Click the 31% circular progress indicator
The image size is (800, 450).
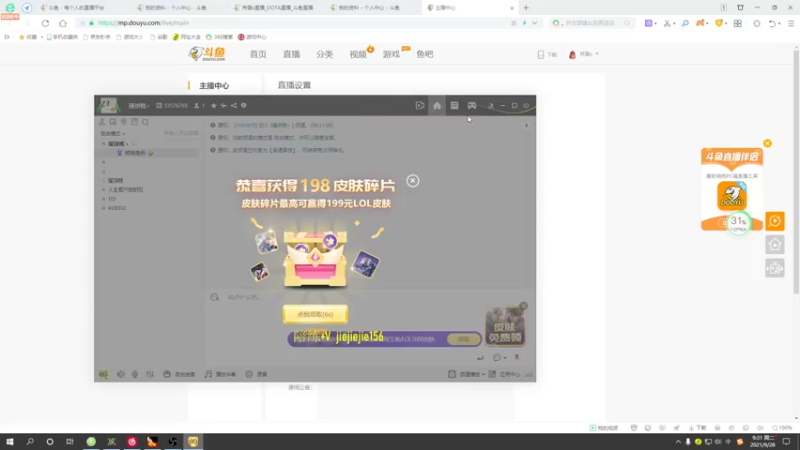(x=738, y=222)
